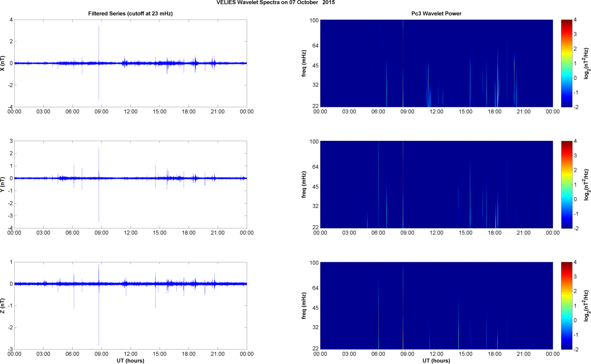Viewport: 591px width, 364px height.
Task: Click 'freq (mHz)' label of the bottom spectrogram
Action: [305, 305]
